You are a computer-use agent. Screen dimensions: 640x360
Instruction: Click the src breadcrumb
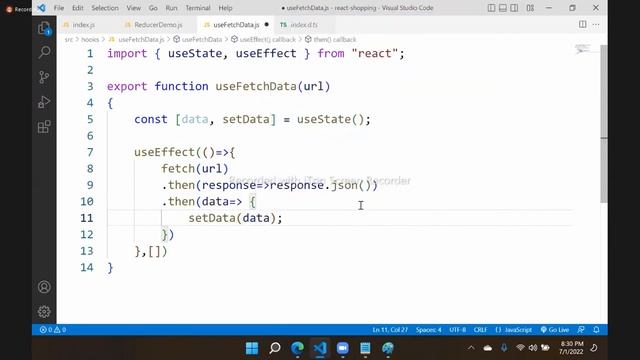[x=69, y=39]
